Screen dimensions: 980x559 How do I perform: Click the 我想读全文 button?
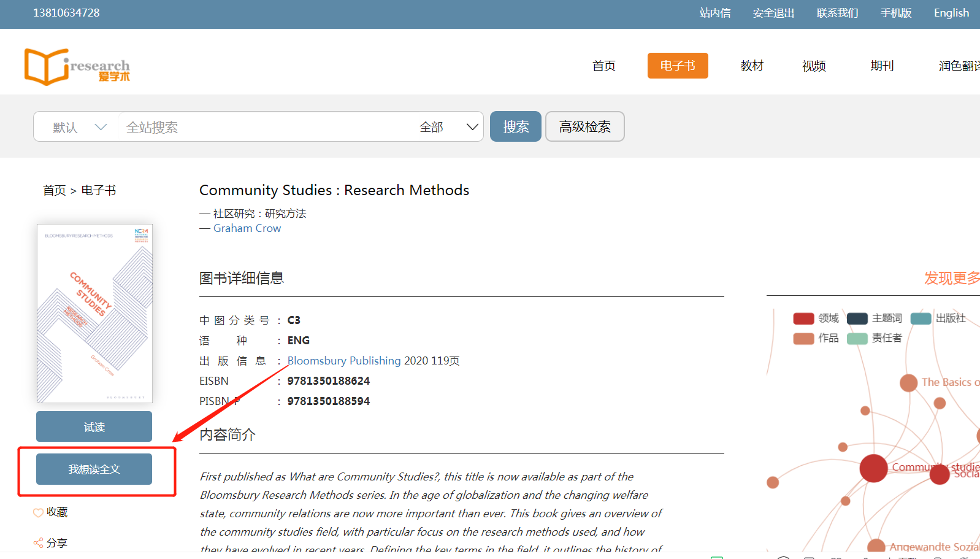94,469
